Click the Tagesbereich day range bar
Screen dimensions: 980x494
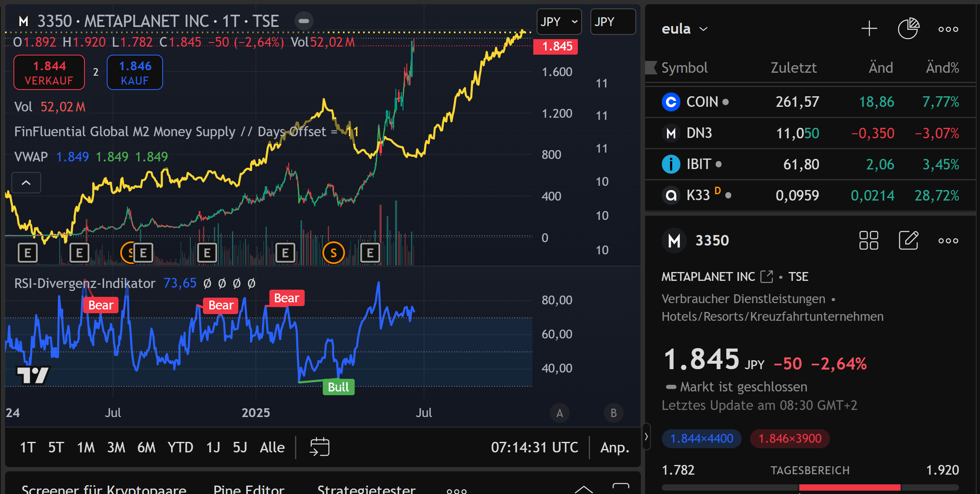(x=810, y=487)
